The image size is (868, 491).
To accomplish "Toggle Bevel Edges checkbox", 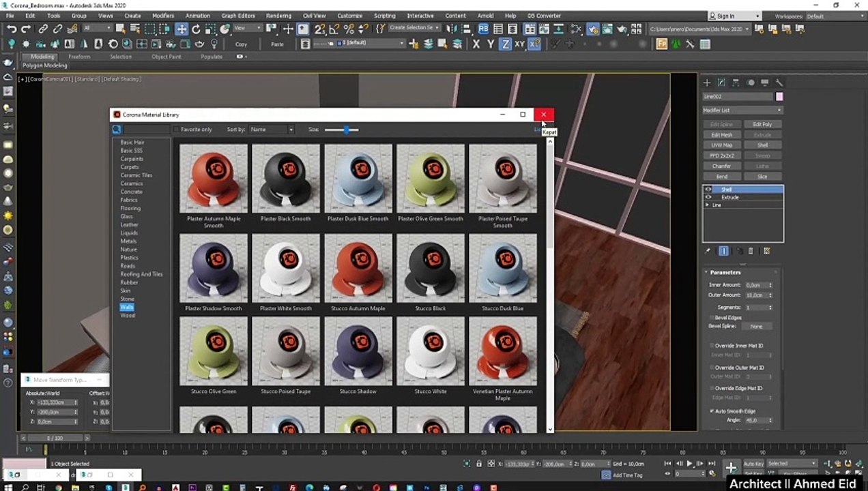I will 712,318.
